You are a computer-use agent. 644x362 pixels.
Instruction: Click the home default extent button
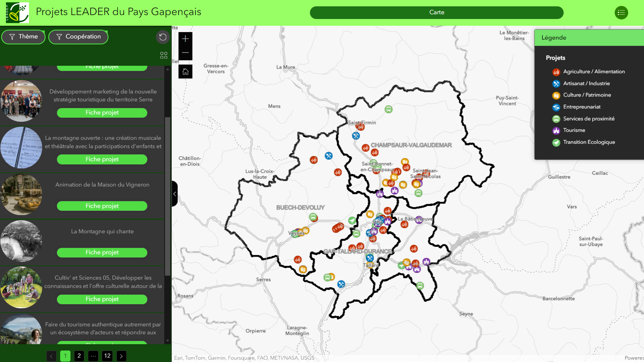click(x=185, y=72)
